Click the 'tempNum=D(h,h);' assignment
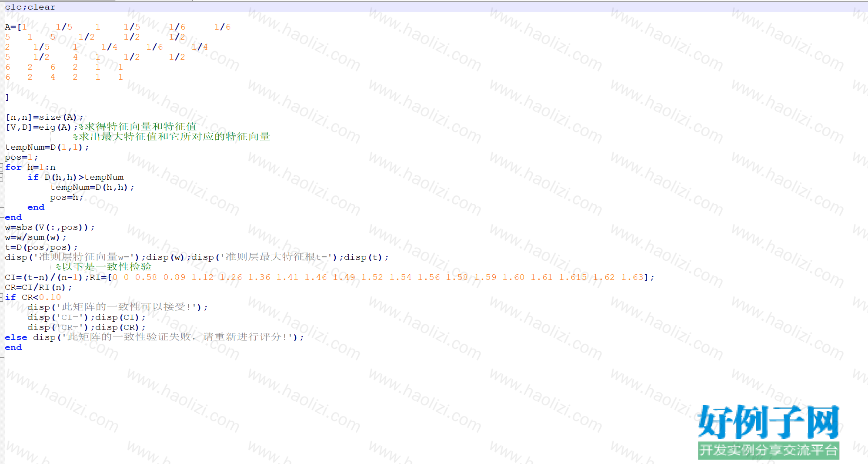The width and height of the screenshot is (868, 464). (92, 187)
